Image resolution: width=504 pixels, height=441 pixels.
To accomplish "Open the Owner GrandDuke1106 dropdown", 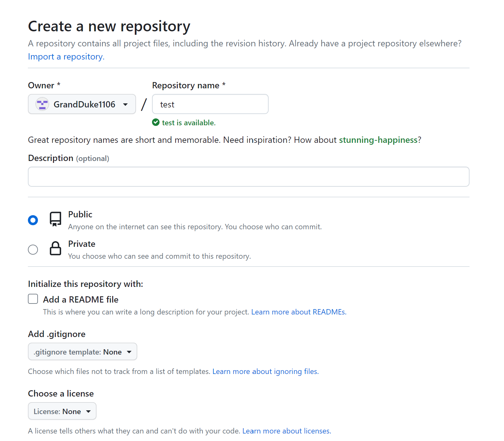I will pos(82,104).
